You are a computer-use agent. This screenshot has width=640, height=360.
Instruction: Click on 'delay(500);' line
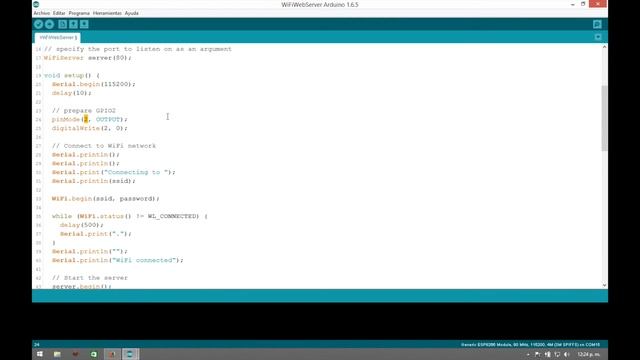click(x=82, y=225)
